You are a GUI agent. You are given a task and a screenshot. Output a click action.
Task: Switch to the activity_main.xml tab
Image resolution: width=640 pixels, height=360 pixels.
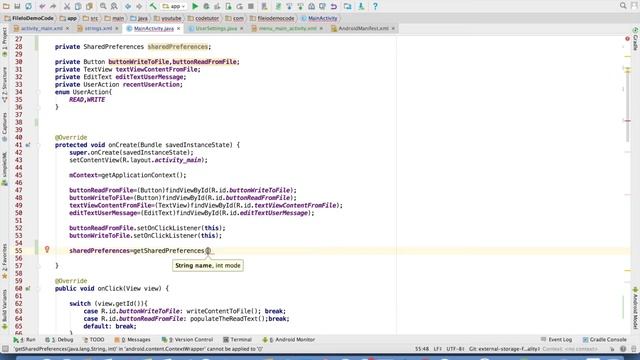pyautogui.click(x=42, y=29)
